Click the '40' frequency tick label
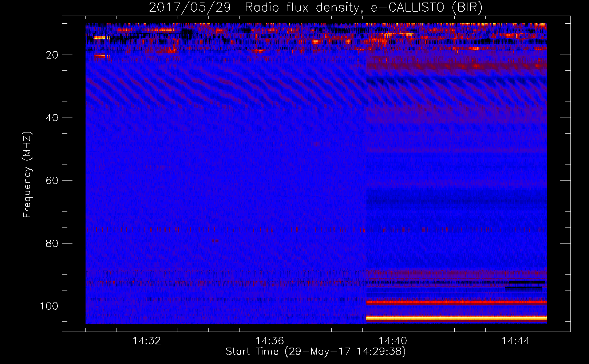Image resolution: width=589 pixels, height=364 pixels. point(52,118)
